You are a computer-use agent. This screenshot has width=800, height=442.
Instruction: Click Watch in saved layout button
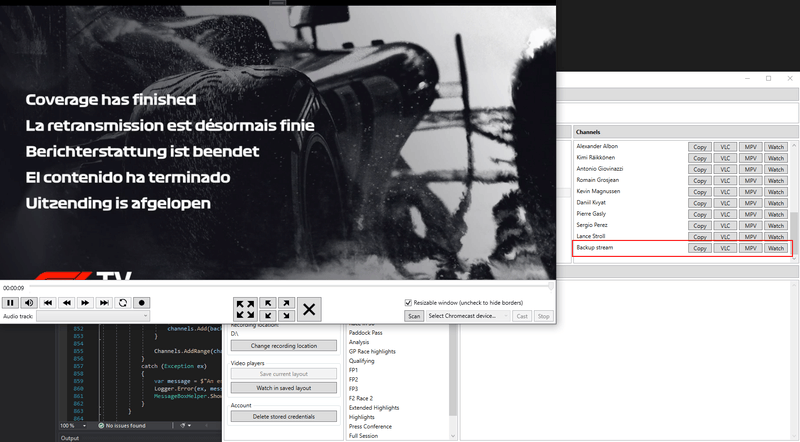(284, 388)
